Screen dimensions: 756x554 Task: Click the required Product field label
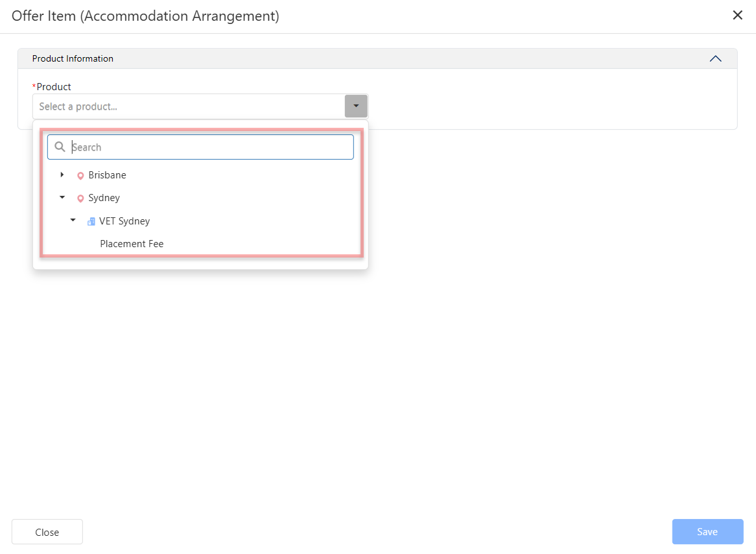[53, 87]
